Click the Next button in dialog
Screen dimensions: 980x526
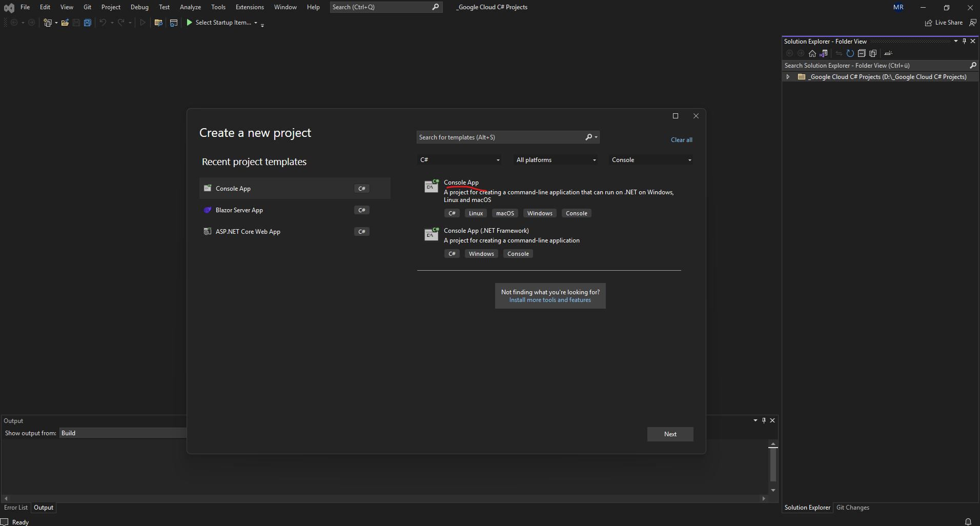coord(670,434)
